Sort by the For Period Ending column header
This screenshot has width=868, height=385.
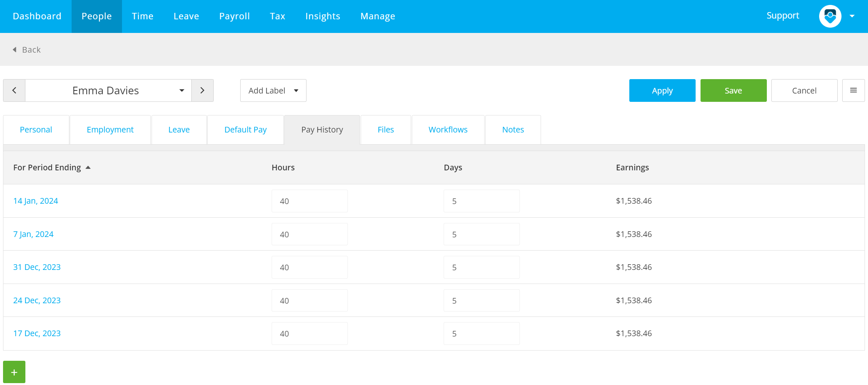[x=47, y=167]
